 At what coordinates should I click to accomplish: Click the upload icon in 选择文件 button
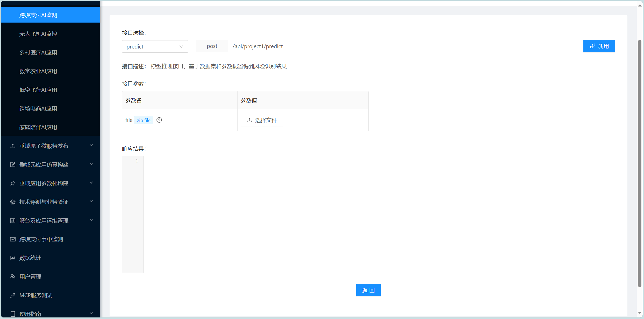(x=249, y=120)
